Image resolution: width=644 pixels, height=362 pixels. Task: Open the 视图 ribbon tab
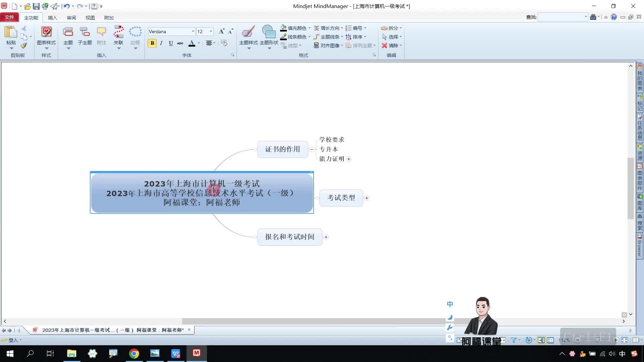[x=90, y=18]
